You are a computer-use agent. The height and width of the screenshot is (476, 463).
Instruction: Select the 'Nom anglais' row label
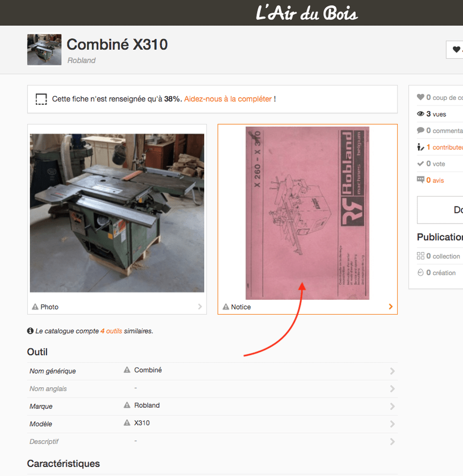click(48, 389)
